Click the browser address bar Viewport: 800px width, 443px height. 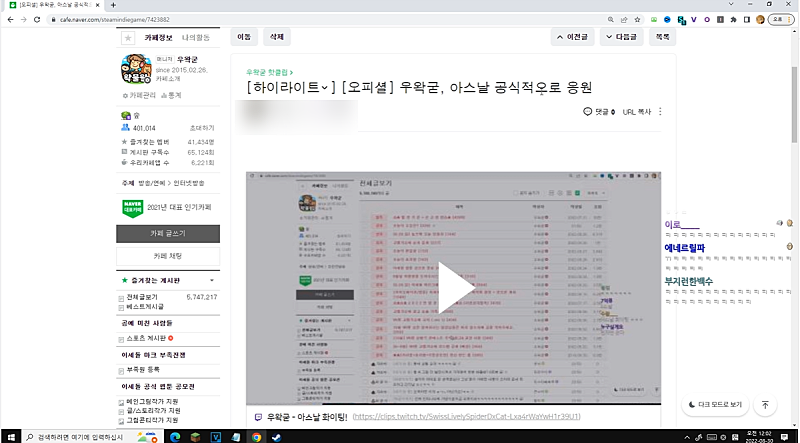click(x=327, y=19)
